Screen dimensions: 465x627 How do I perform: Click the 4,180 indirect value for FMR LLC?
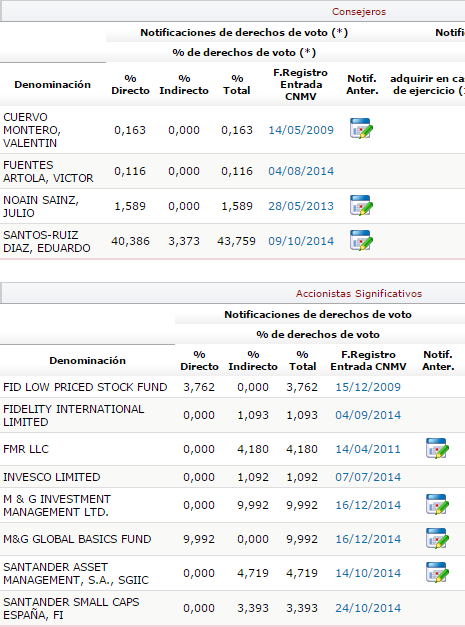click(253, 449)
